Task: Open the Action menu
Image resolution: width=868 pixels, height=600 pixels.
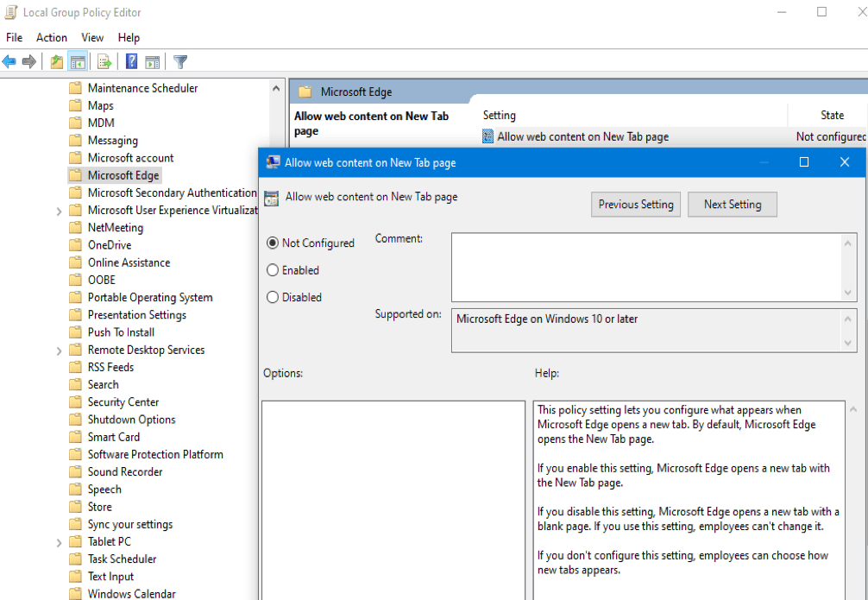Action: (52, 37)
